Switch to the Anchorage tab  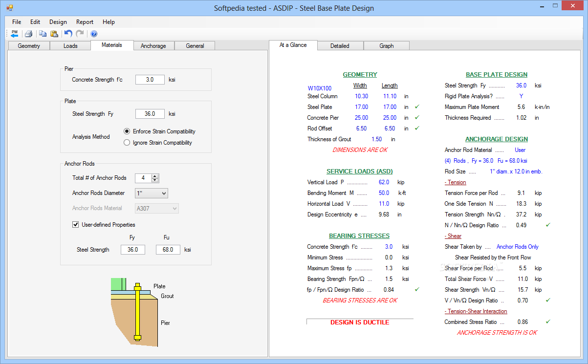(153, 46)
